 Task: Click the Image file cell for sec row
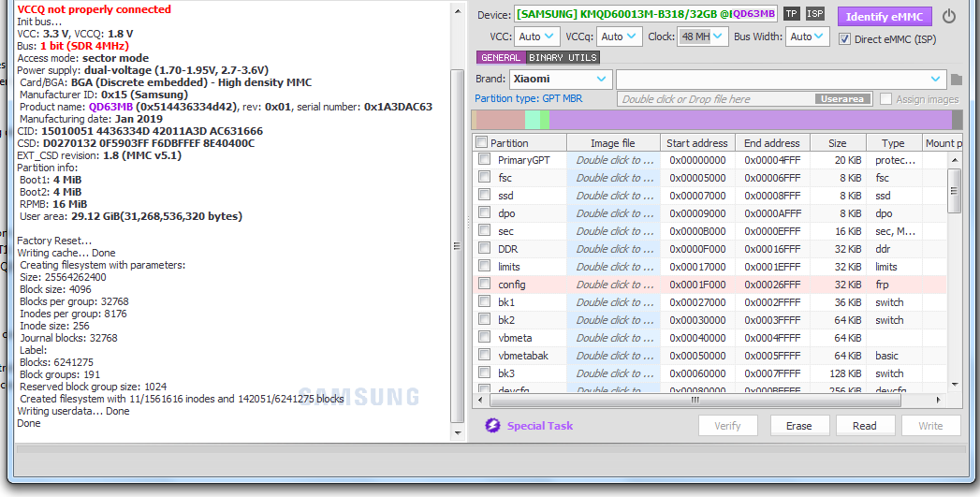614,231
